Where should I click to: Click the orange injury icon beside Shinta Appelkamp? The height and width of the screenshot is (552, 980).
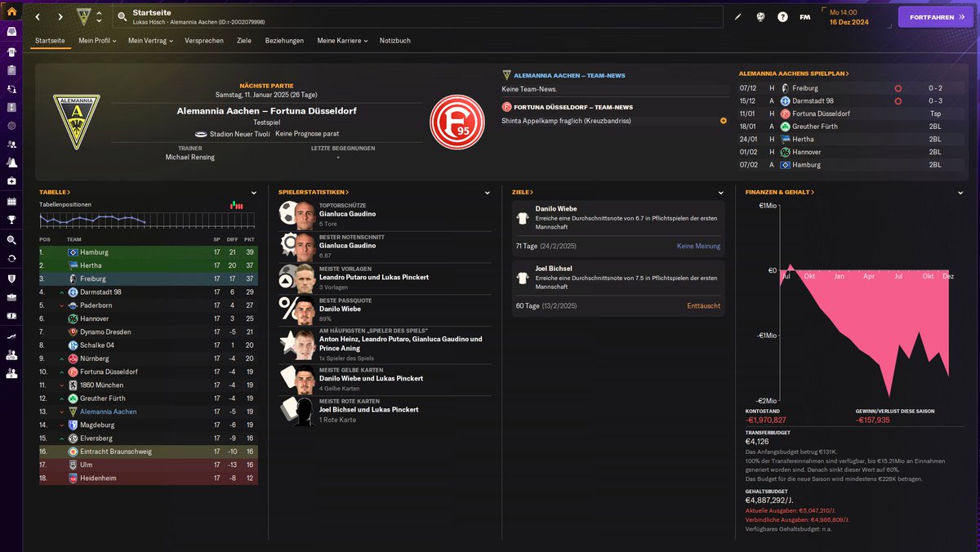(x=723, y=121)
